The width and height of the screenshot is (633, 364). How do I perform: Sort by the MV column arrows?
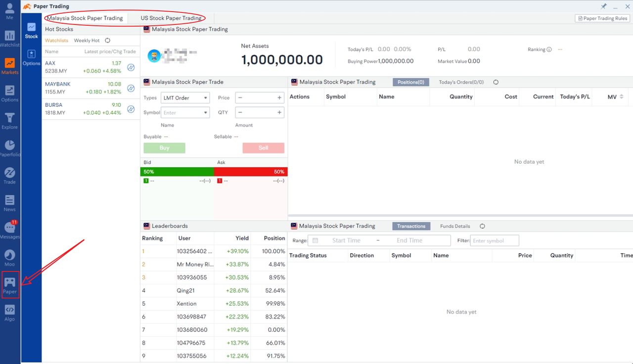(x=622, y=97)
